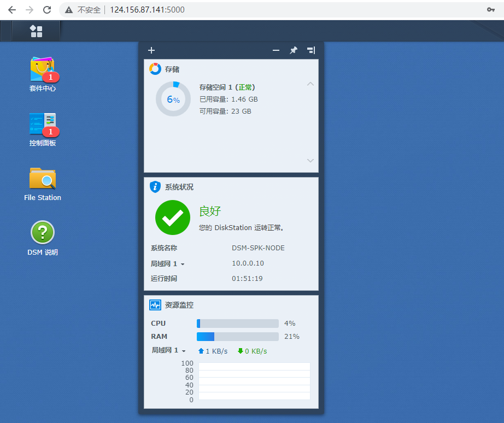Minimize the widget panel with minus icon
504x423 pixels.
coord(276,50)
